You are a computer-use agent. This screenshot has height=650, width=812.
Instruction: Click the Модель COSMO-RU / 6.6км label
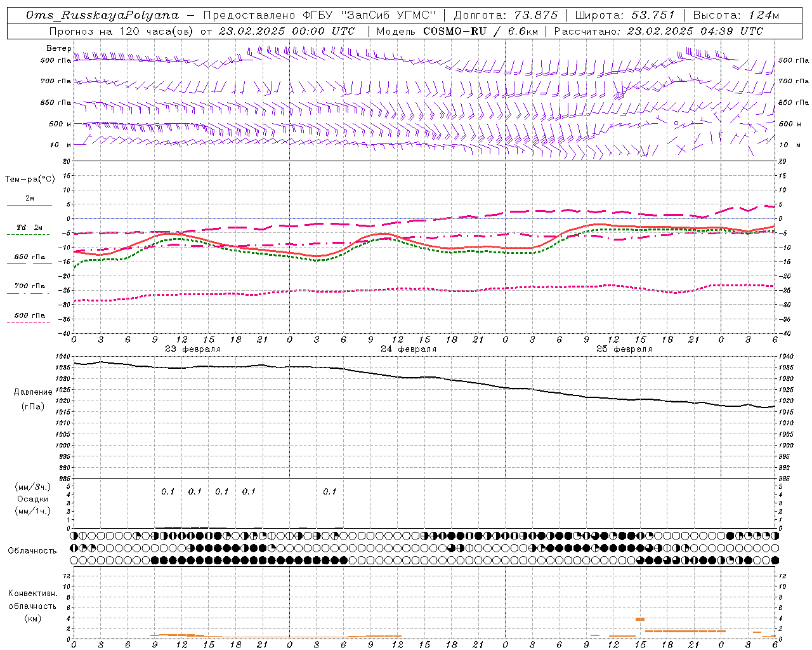457,31
